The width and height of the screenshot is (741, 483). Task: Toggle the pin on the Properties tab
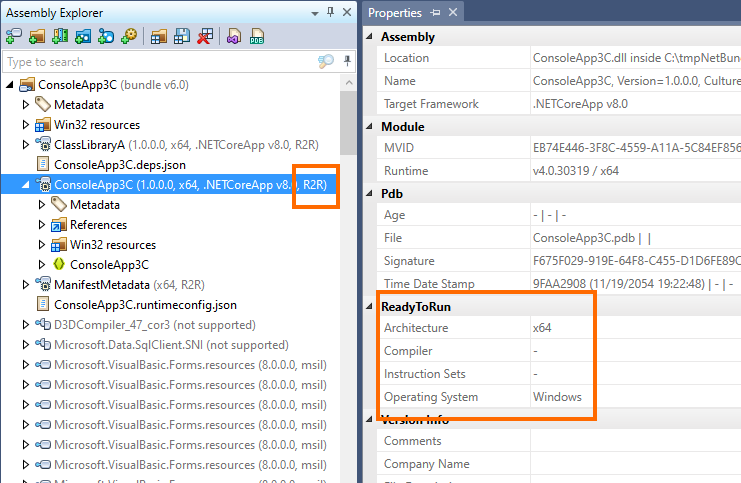(x=435, y=13)
